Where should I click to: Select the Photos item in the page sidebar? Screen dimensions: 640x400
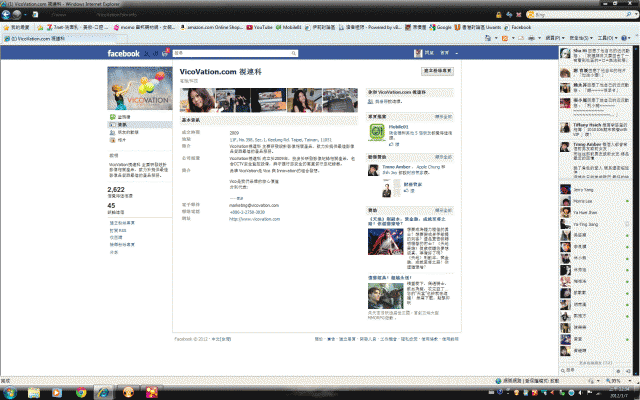coord(140,140)
